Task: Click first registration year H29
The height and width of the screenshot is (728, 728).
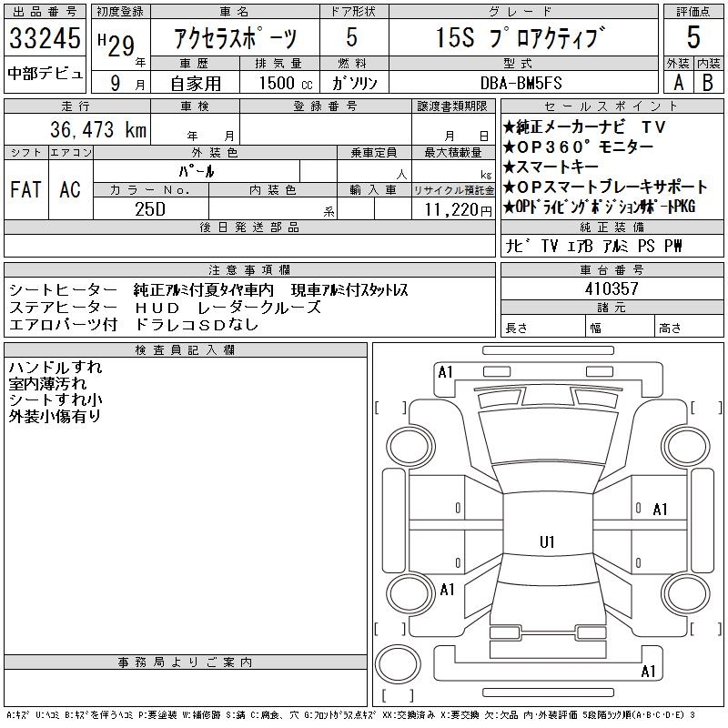Action: 116,45
